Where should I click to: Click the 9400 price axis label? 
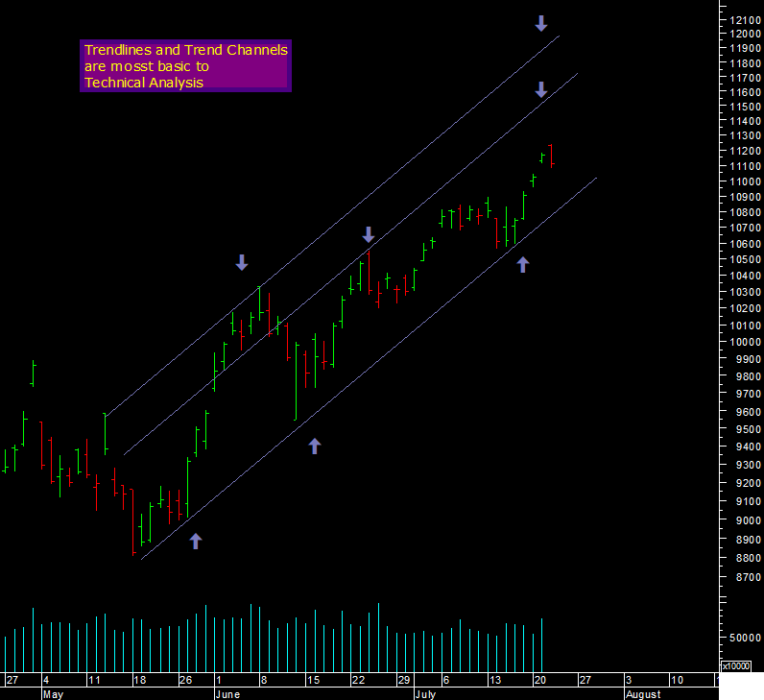[x=748, y=447]
